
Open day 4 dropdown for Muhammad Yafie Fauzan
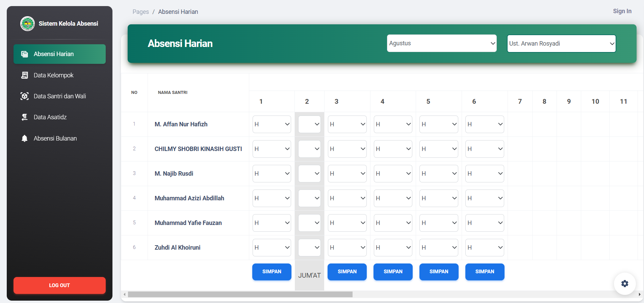point(393,223)
